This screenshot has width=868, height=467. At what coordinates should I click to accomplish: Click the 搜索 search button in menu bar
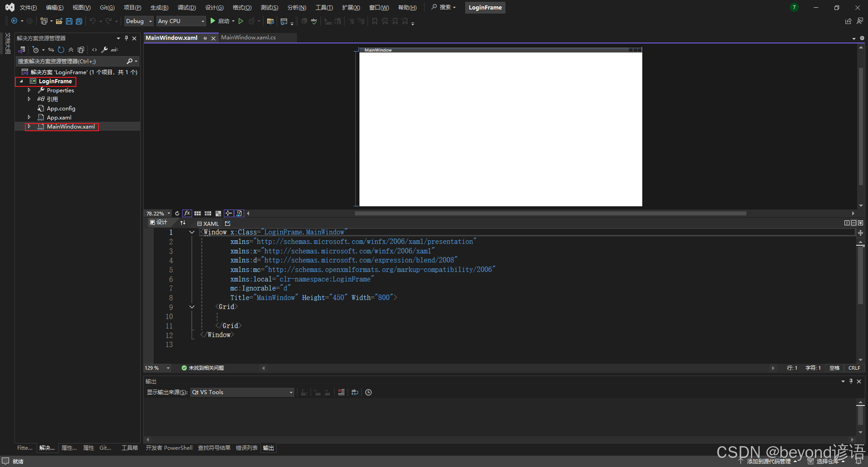coord(443,7)
